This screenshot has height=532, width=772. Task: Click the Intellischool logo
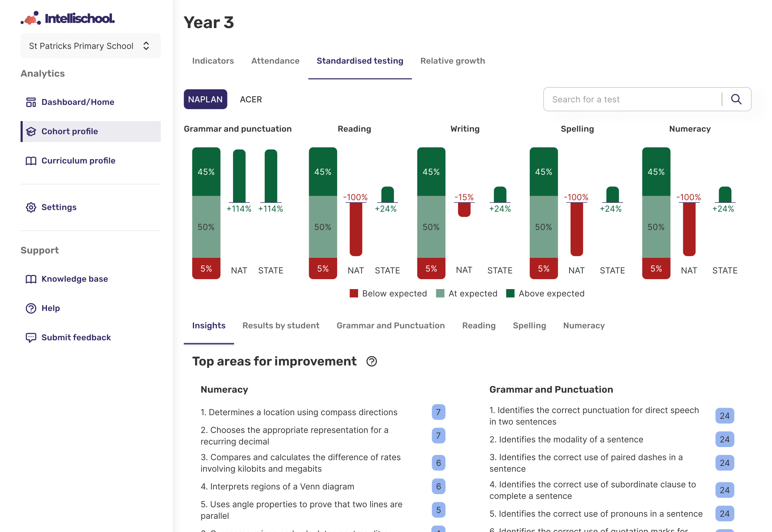click(x=67, y=18)
